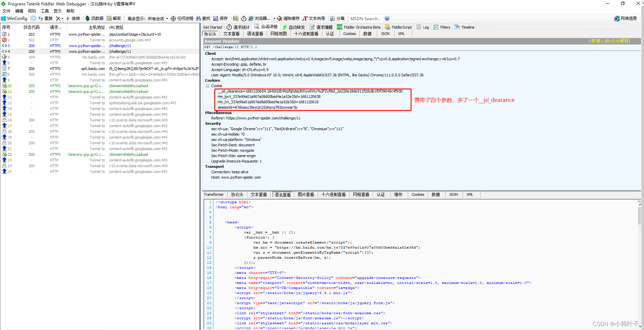Click the response view vertical scrollbar thumb
Viewport: 644px width, 330px height.
point(639,216)
